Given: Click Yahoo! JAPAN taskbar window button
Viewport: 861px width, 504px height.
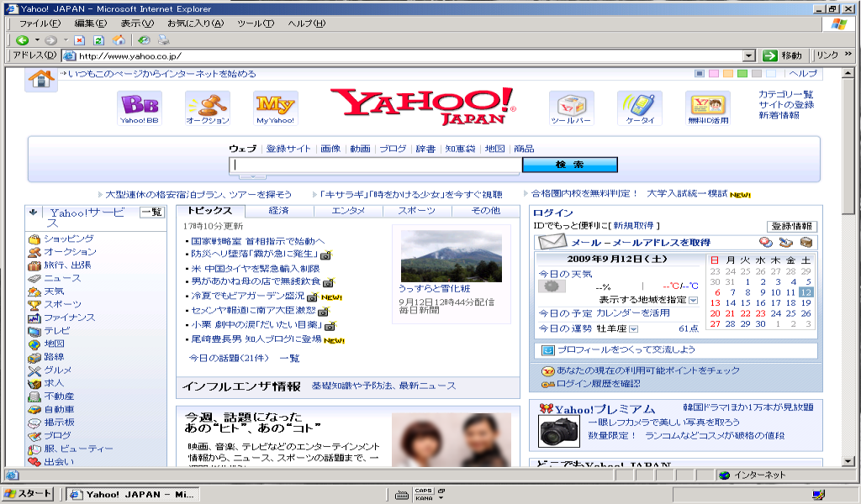Looking at the screenshot, I should pyautogui.click(x=132, y=494).
